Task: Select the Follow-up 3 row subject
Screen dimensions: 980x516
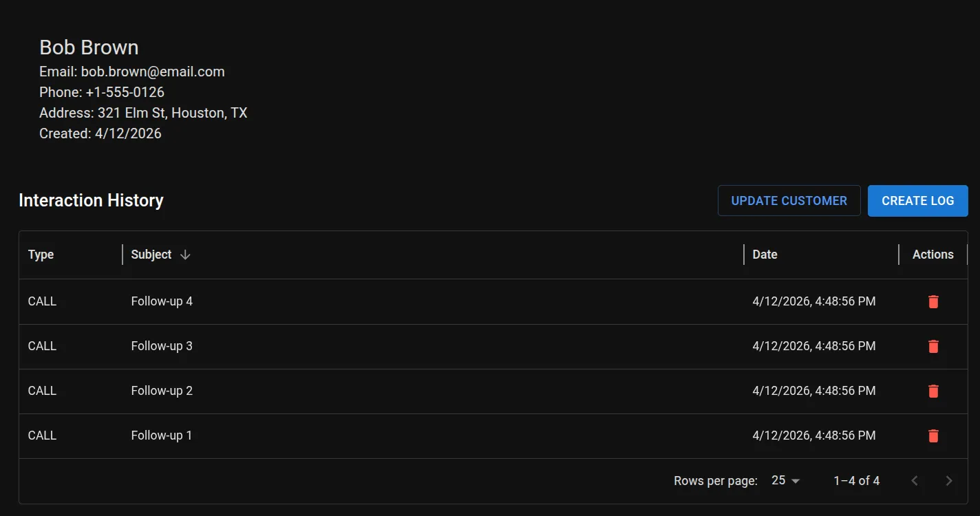Action: (x=162, y=346)
